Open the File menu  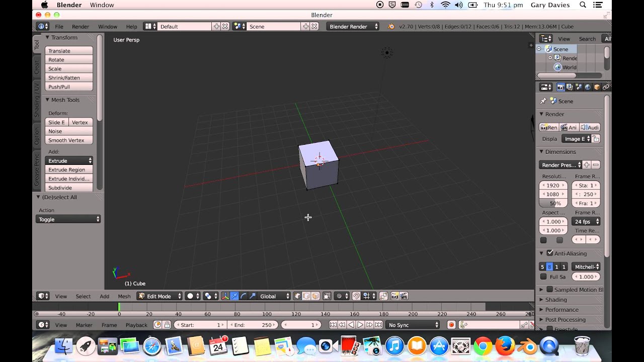coord(59,26)
